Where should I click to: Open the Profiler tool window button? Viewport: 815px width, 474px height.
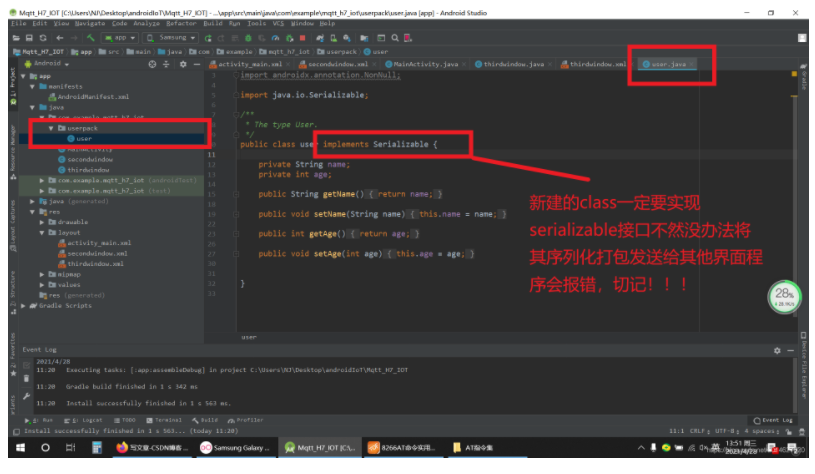click(245, 420)
